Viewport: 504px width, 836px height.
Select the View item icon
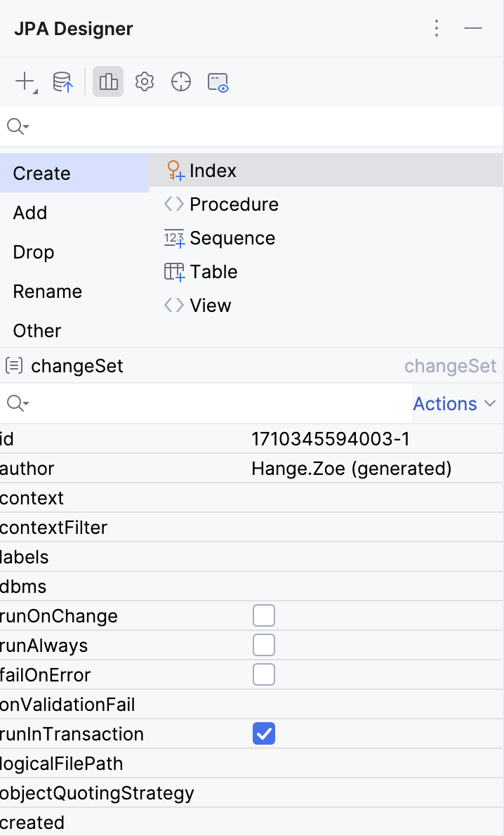(x=173, y=305)
